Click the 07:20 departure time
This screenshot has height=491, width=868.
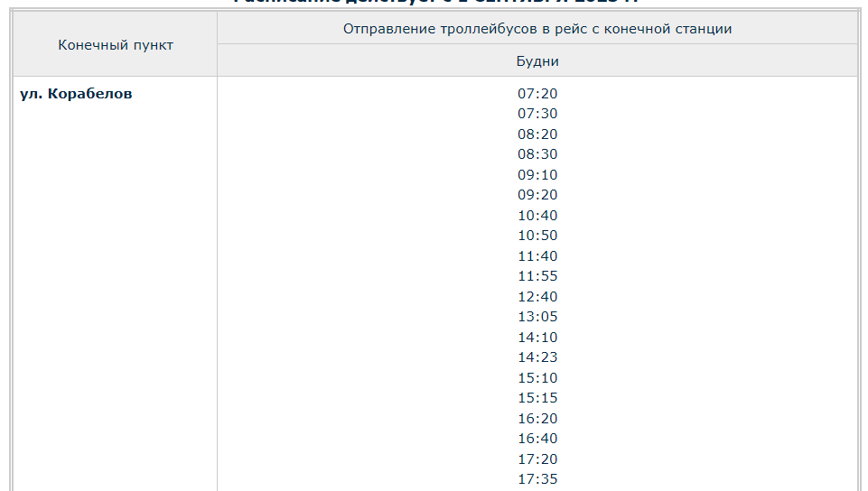pos(537,94)
